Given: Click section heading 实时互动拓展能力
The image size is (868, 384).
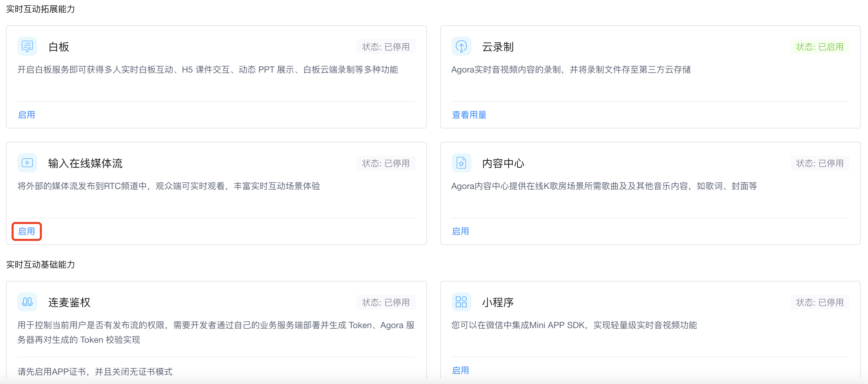Looking at the screenshot, I should click(40, 9).
